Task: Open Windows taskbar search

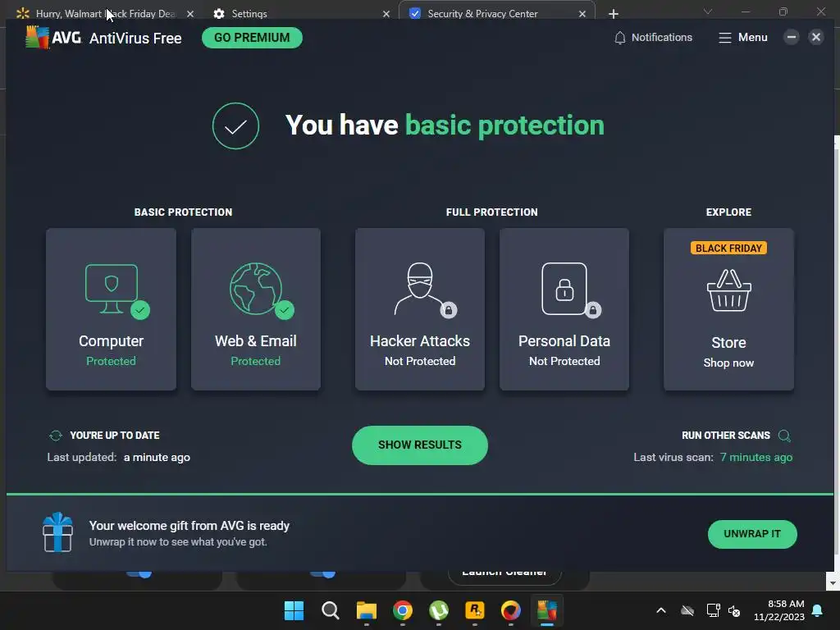Action: click(330, 610)
